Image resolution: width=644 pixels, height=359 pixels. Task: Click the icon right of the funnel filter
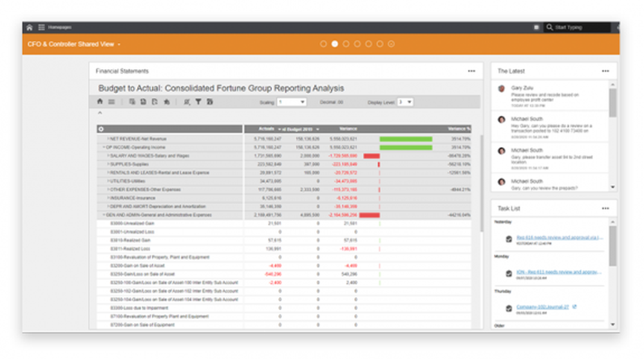point(209,102)
